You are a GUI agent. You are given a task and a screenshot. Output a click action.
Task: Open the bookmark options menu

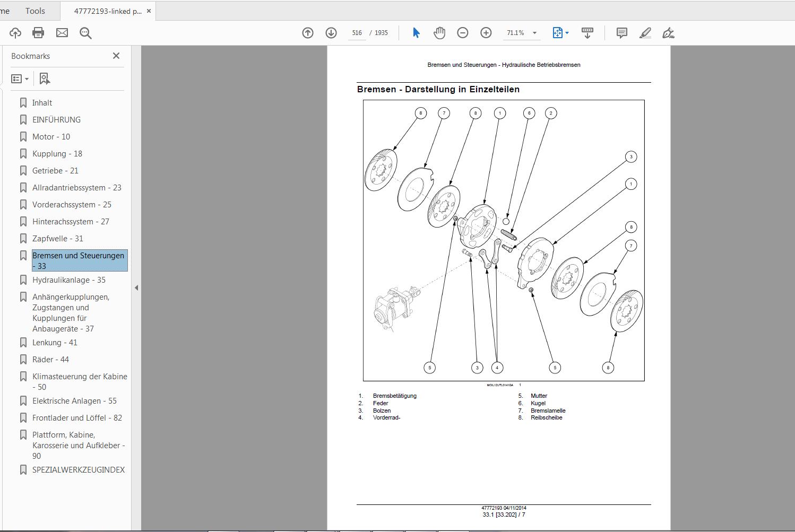pyautogui.click(x=20, y=78)
